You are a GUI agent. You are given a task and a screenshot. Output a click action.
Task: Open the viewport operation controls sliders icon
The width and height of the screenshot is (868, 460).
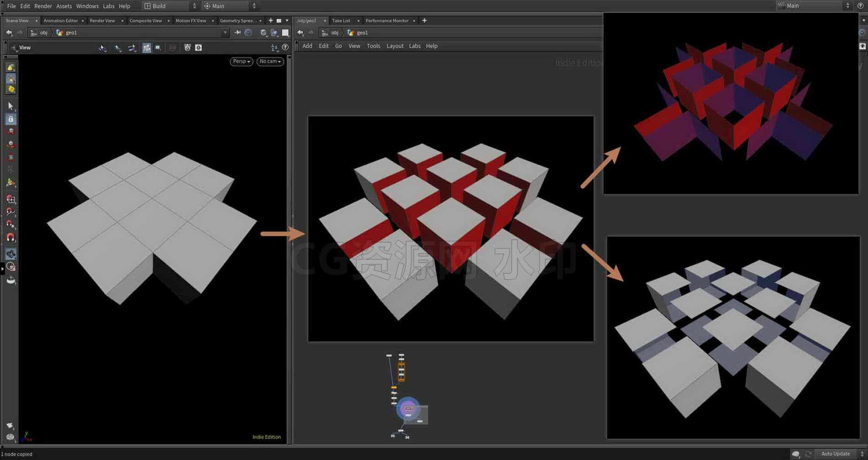[x=274, y=48]
